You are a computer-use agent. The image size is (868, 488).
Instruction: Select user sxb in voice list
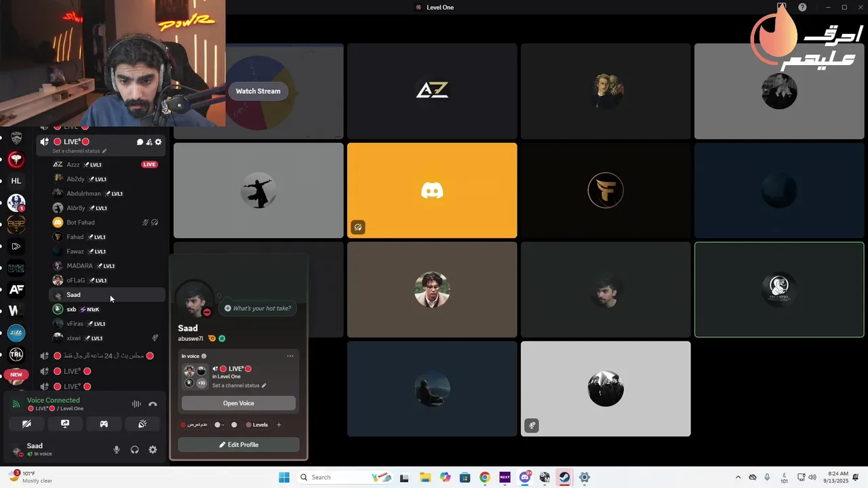tap(107, 309)
